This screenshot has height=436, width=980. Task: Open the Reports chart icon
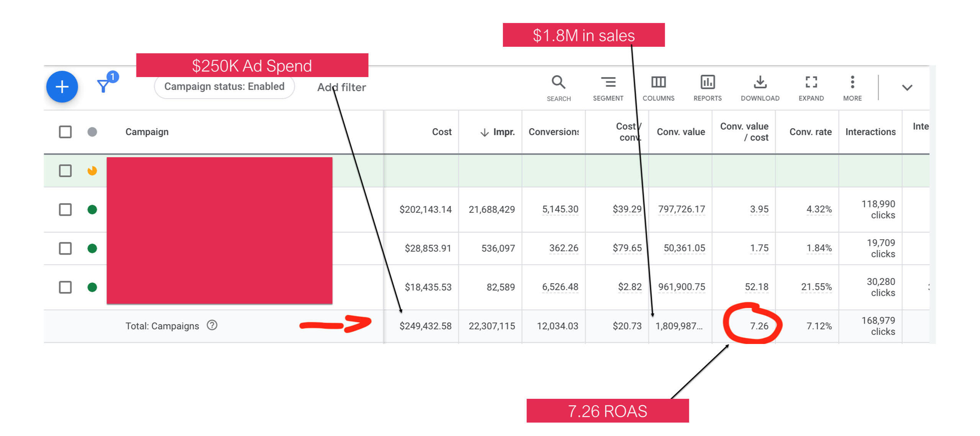click(x=707, y=82)
